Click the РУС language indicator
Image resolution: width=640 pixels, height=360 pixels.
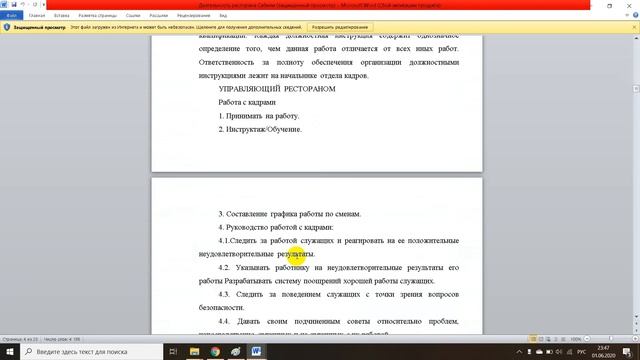click(x=581, y=351)
